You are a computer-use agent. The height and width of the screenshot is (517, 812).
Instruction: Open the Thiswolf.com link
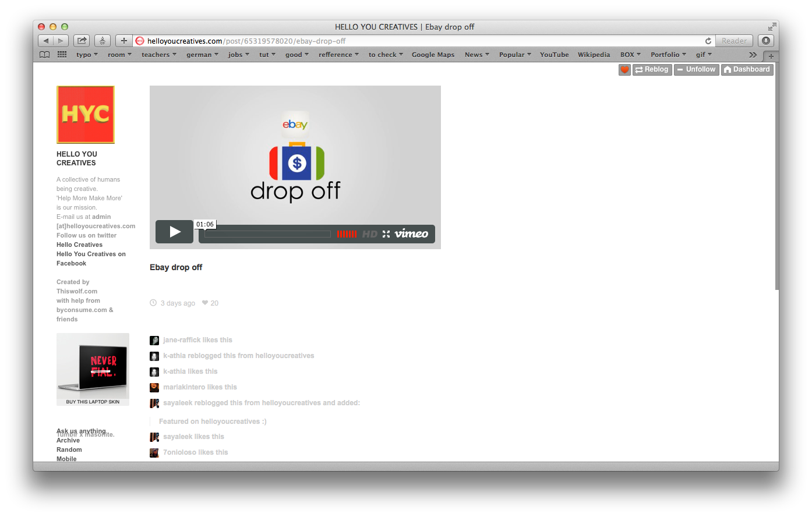77,291
